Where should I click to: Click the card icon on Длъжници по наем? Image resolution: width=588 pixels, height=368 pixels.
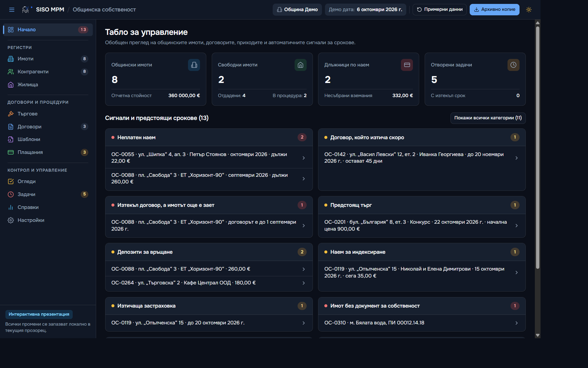click(x=407, y=65)
